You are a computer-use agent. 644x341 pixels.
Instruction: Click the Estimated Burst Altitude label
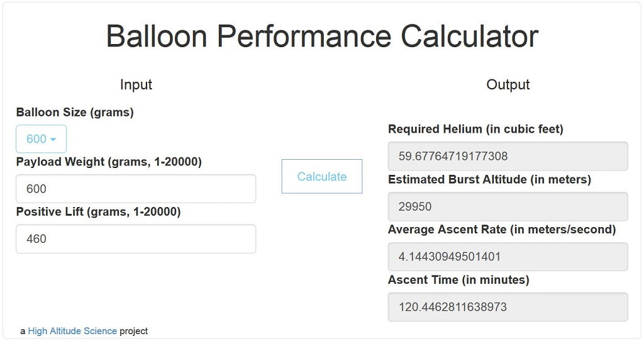489,179
